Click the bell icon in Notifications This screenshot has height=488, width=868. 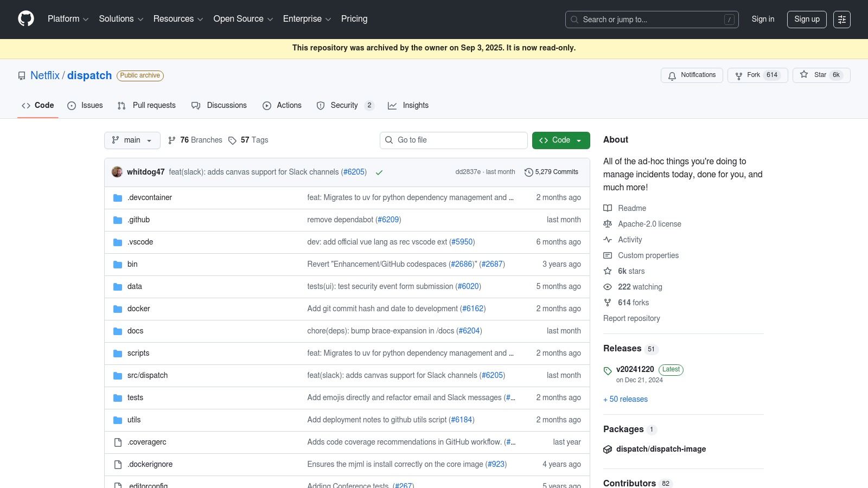(672, 76)
